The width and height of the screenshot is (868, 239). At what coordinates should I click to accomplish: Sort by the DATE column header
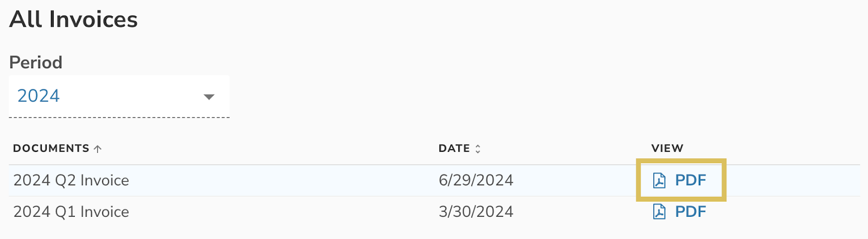(x=454, y=148)
